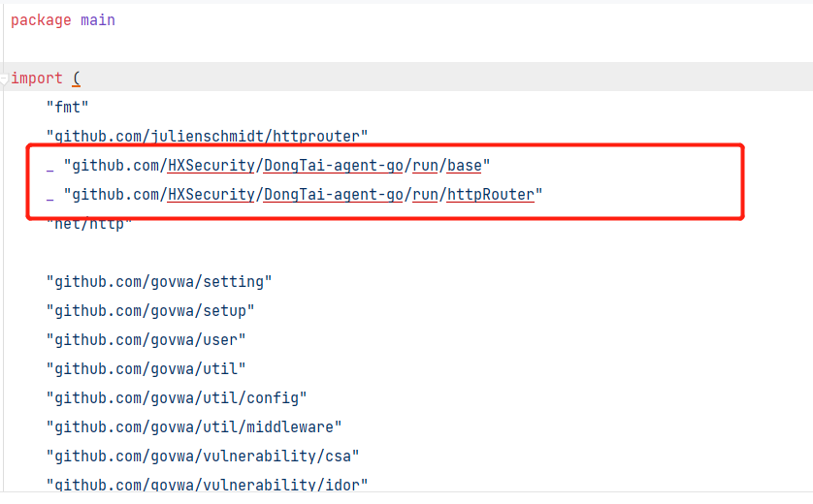Click the "github.com/govwa/user" import
The width and height of the screenshot is (813, 504).
click(x=146, y=340)
